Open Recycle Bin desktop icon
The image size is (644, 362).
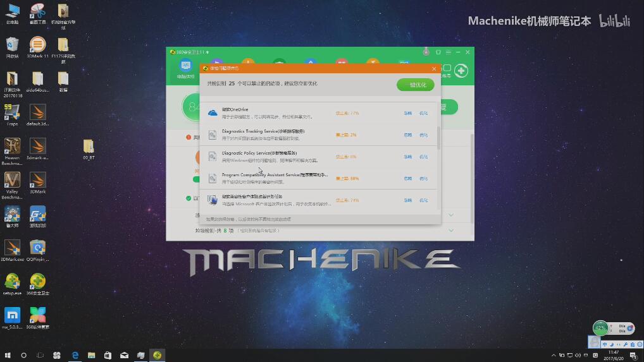tap(12, 47)
